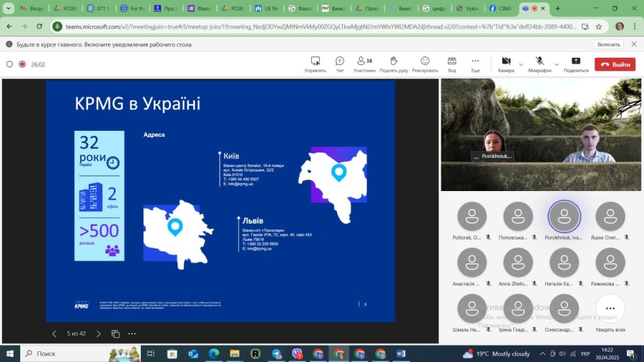Image resolution: width=644 pixels, height=362 pixels.
Task: Select participant Яцюк Олег avatar
Action: click(x=610, y=216)
